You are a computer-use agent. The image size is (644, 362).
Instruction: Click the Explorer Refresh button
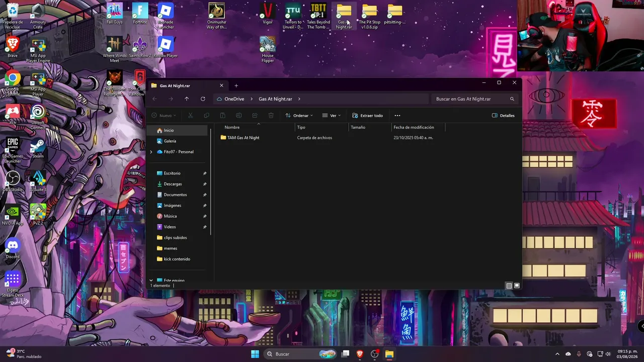203,99
